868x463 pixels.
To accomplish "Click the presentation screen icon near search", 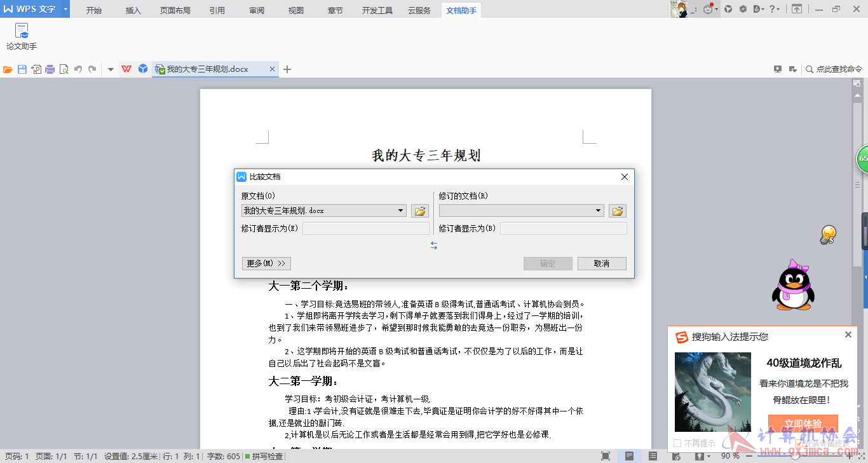I will point(778,69).
